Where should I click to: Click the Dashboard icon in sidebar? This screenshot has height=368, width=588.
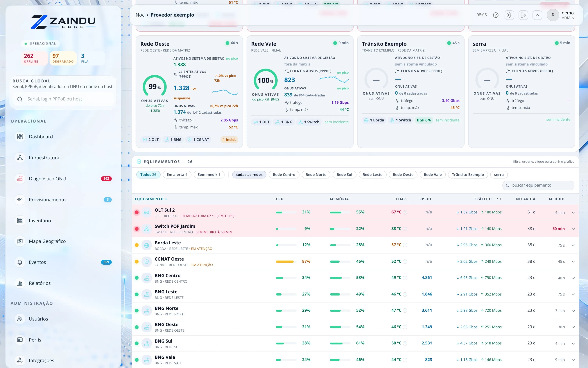20,137
